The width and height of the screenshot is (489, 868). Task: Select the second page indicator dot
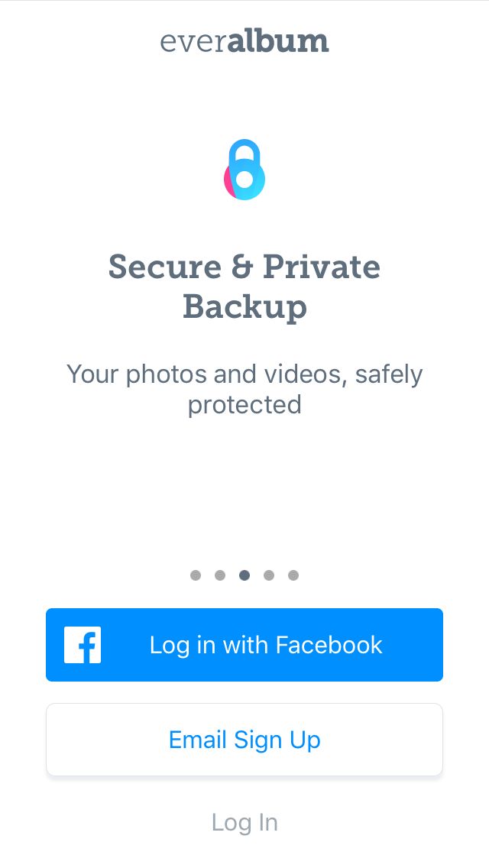pos(220,575)
